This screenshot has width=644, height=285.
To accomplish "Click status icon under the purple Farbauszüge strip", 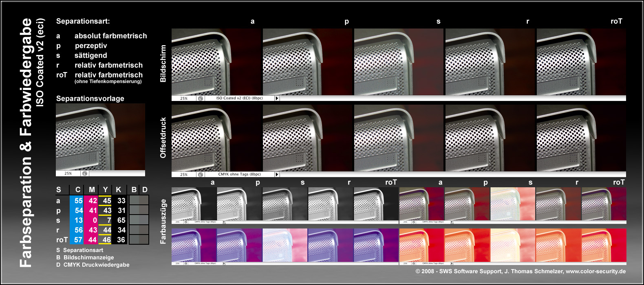I will (186, 263).
